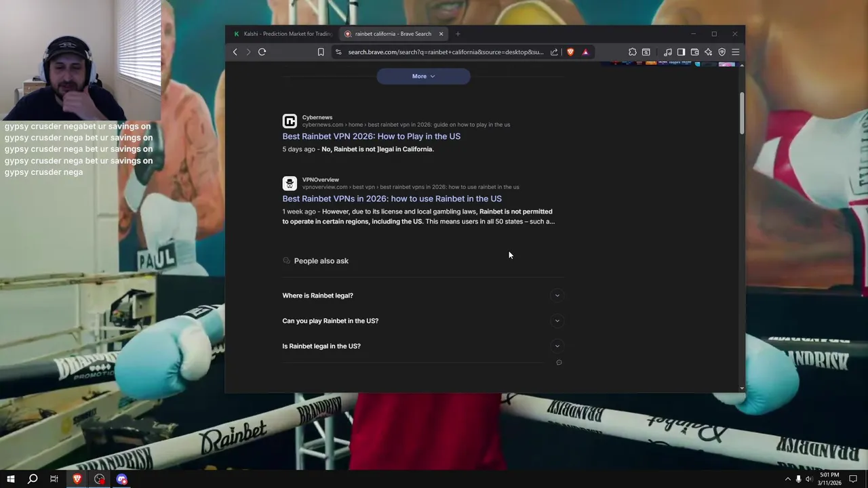The image size is (868, 488).
Task: Open site settings icon in the address bar
Action: pos(338,52)
